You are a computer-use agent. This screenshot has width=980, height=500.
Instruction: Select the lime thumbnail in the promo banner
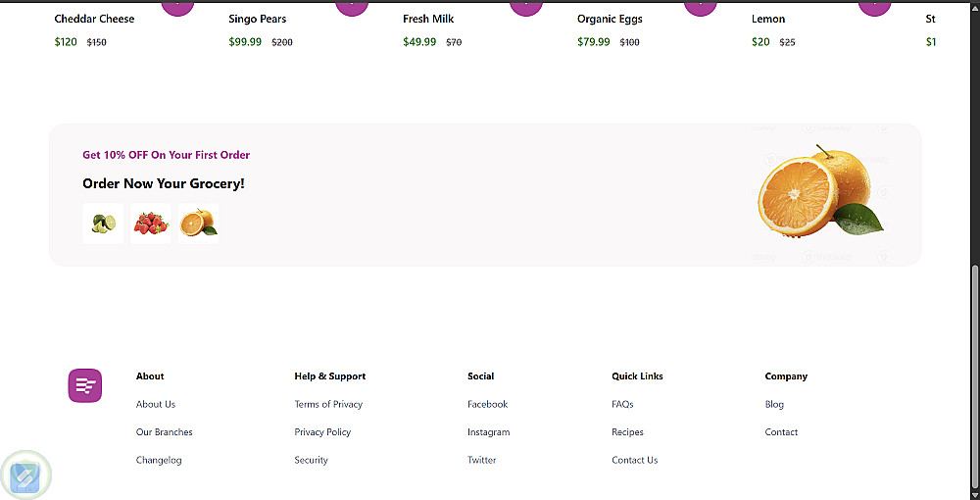tap(103, 224)
